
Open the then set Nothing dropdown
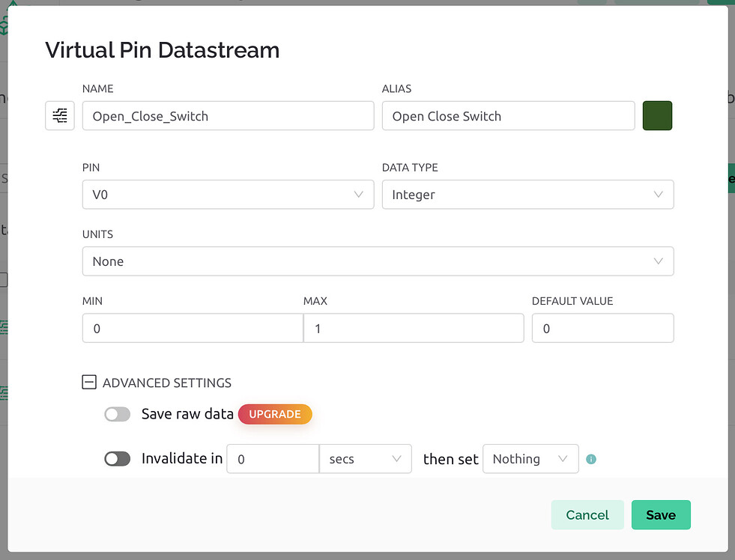(x=530, y=459)
